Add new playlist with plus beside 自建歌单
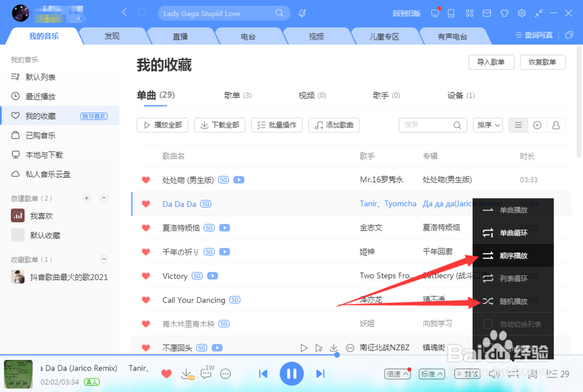 (87, 198)
